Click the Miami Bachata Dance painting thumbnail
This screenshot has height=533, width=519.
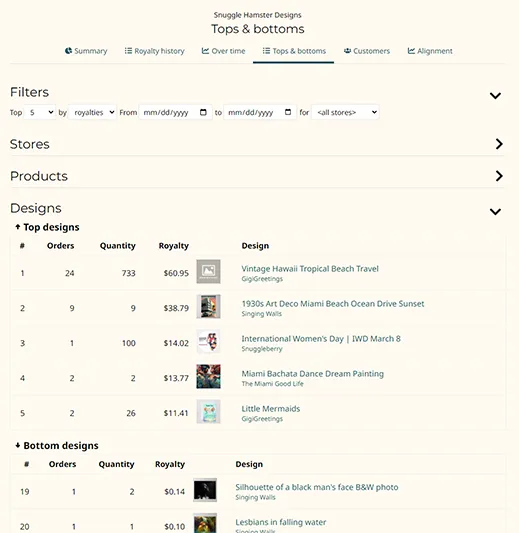(x=208, y=377)
